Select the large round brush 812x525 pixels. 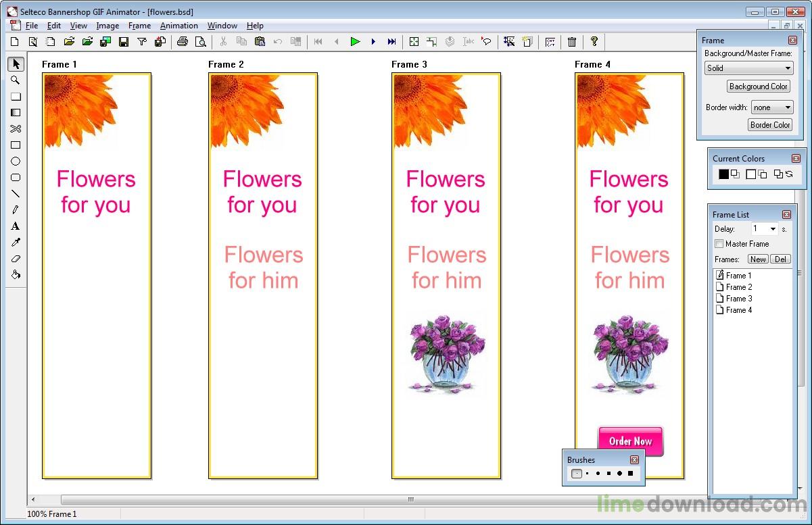(x=619, y=474)
